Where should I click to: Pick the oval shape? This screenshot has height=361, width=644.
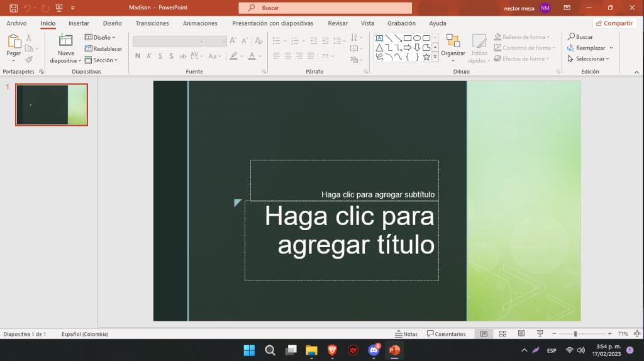click(x=417, y=38)
